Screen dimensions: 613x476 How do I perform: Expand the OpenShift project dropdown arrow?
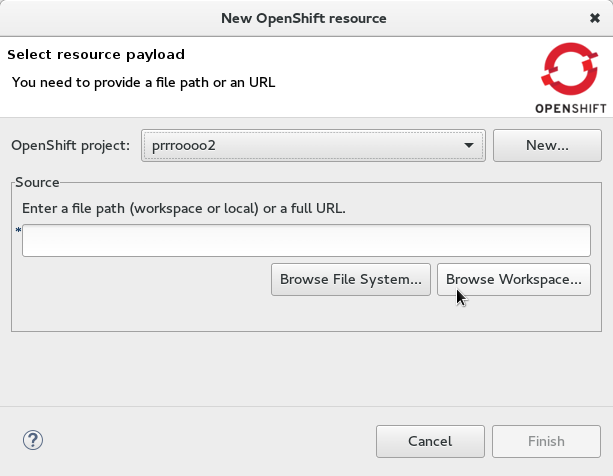click(469, 146)
